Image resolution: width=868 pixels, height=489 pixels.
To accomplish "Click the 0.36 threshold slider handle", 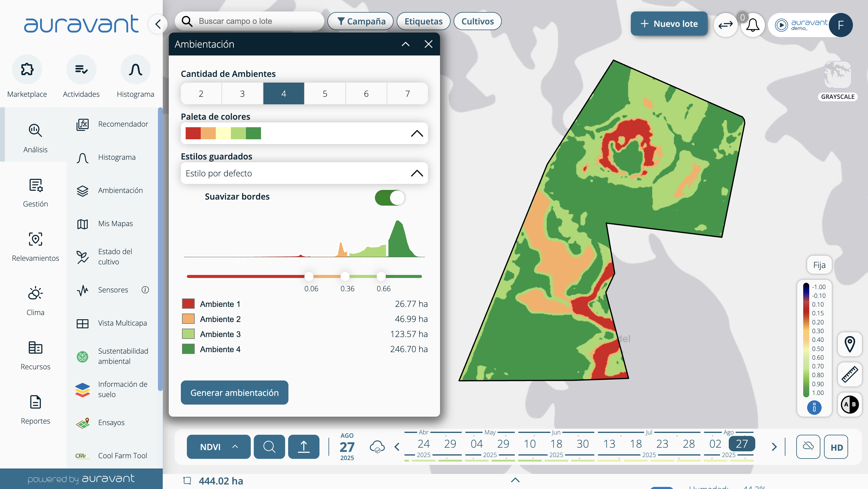I will pyautogui.click(x=345, y=276).
